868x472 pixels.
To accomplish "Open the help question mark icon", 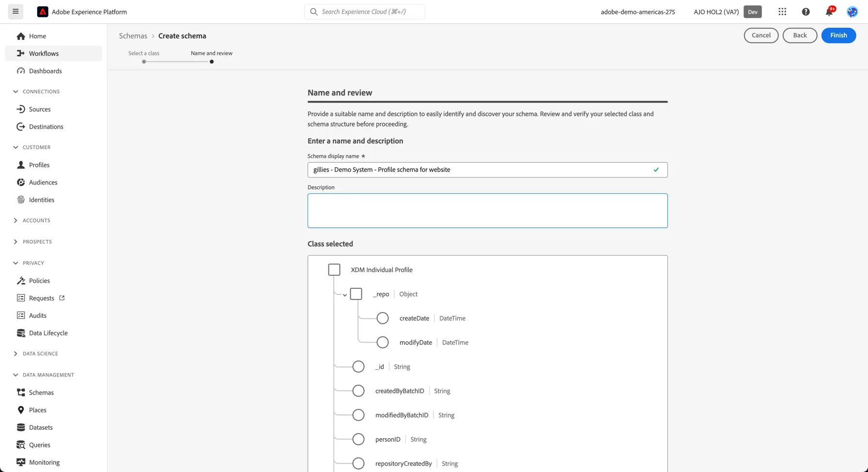I will pos(806,12).
